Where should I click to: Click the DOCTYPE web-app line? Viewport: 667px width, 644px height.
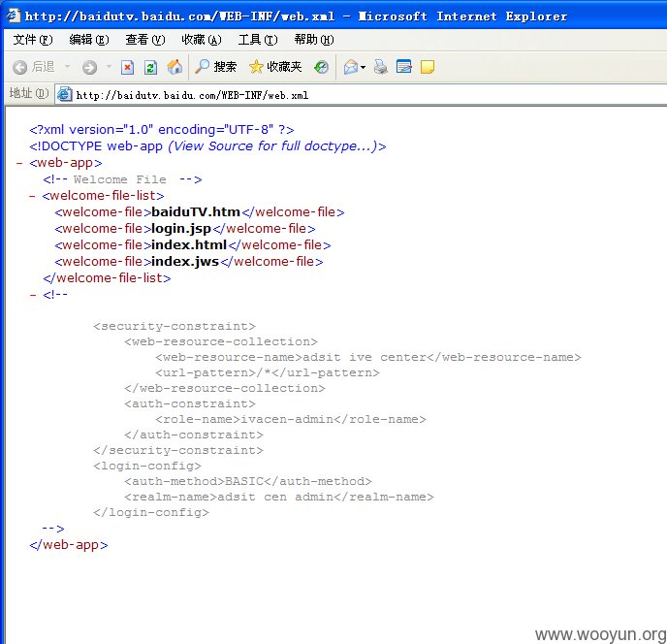click(207, 146)
